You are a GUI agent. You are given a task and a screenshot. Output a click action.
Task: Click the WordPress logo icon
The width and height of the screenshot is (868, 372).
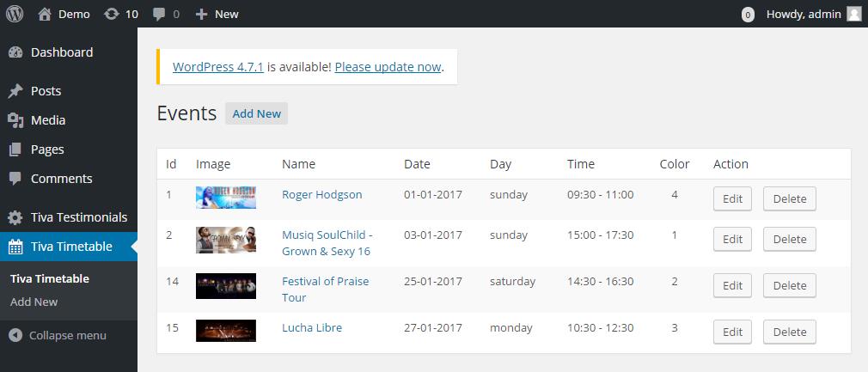point(15,14)
